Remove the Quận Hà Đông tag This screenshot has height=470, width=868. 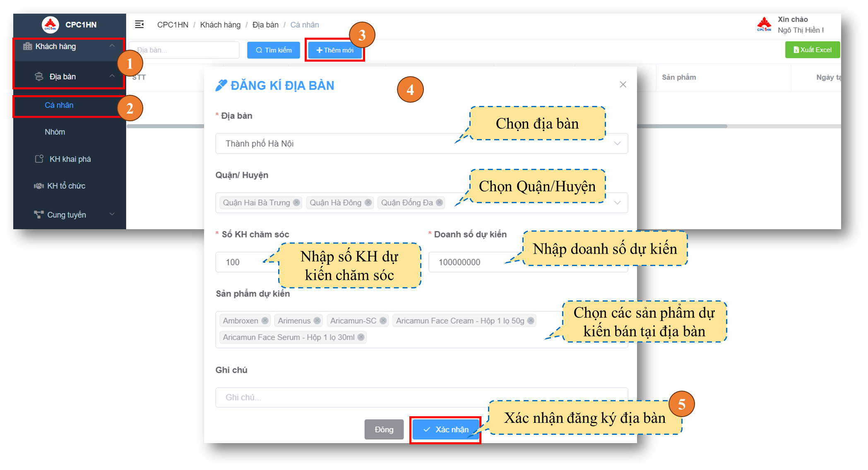click(x=368, y=203)
